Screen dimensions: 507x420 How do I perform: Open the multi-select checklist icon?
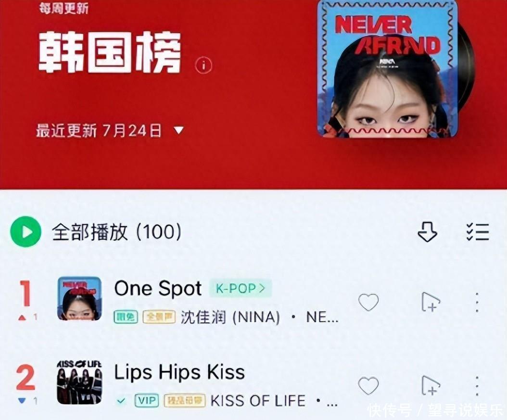point(478,232)
